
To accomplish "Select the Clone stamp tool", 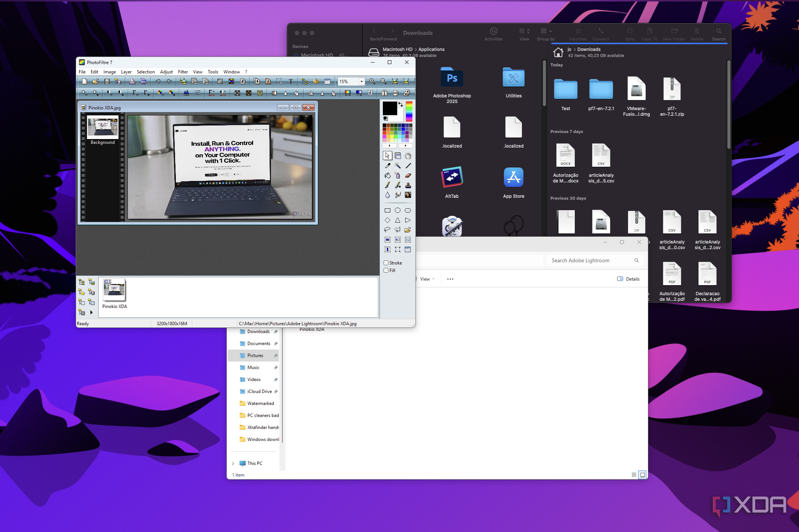I will pyautogui.click(x=408, y=185).
